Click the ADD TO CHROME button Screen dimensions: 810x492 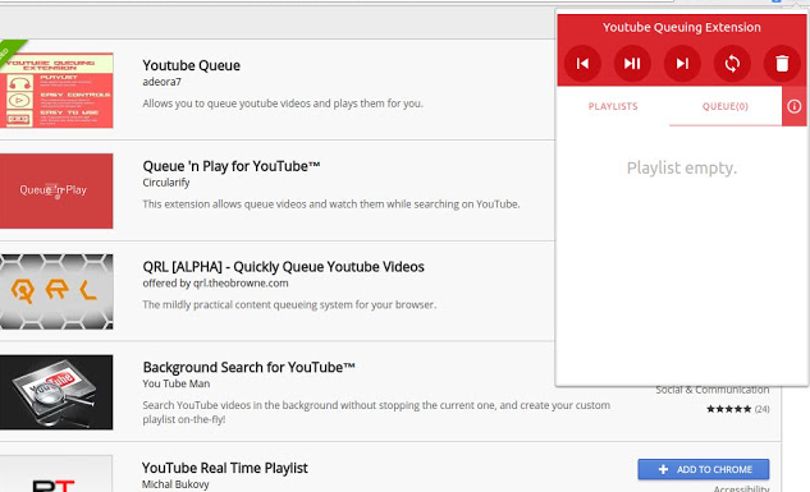704,469
